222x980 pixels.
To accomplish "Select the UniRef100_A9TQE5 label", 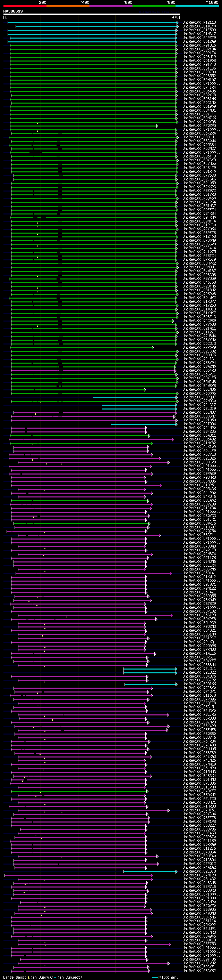I will coord(199,45).
